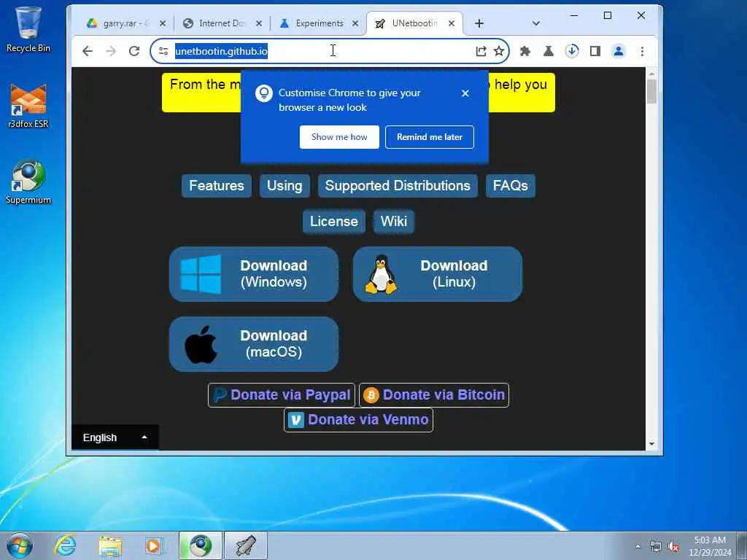Click Donate via Bitcoin
Image resolution: width=747 pixels, height=560 pixels.
[x=434, y=395]
